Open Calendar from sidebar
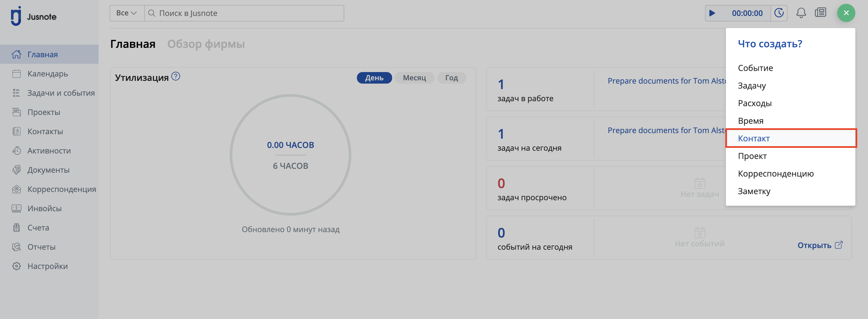 [x=48, y=74]
